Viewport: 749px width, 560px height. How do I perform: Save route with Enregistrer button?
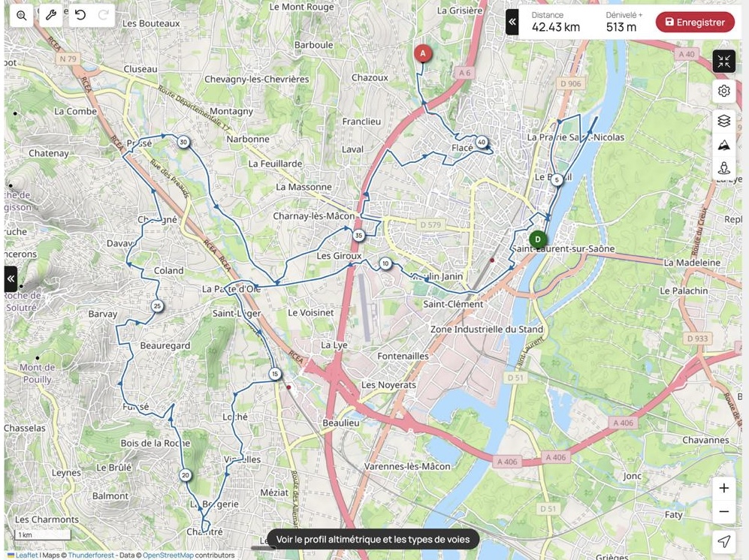695,22
